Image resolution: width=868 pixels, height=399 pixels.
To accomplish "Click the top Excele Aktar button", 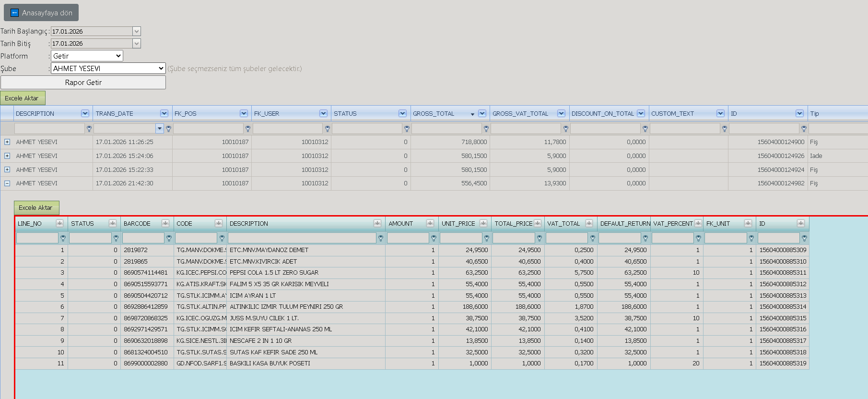I will pos(23,98).
